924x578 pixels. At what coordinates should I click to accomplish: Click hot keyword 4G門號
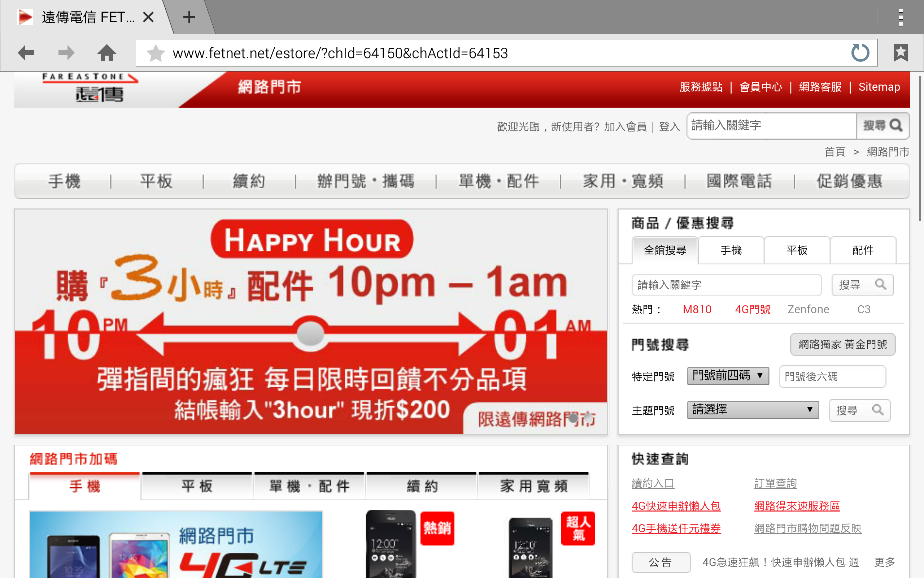[753, 309]
